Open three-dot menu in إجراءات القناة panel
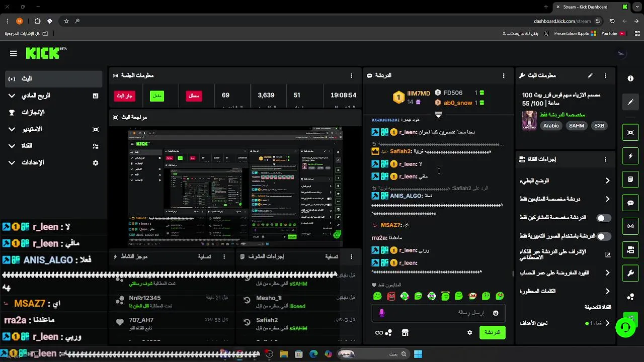The height and width of the screenshot is (362, 644). pyautogui.click(x=605, y=159)
